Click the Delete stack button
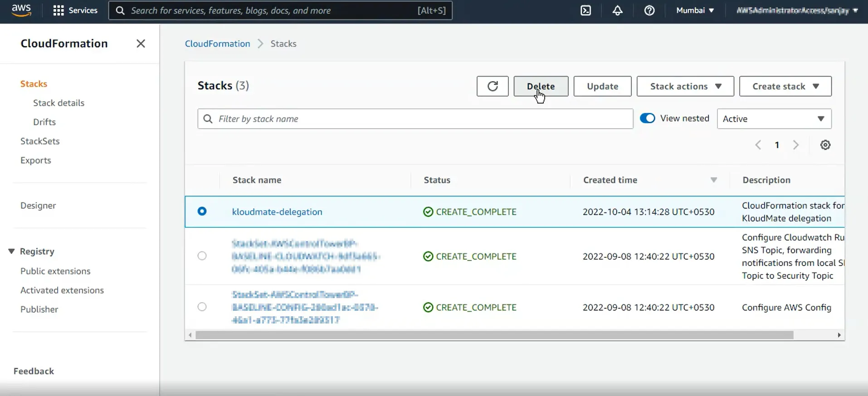Viewport: 868px width, 396px height. point(541,86)
